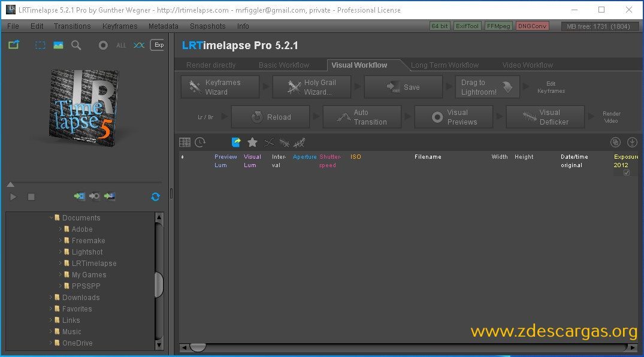This screenshot has height=357, width=644.
Task: Click the rightmost hatch curve icon above table
Action: point(300,143)
